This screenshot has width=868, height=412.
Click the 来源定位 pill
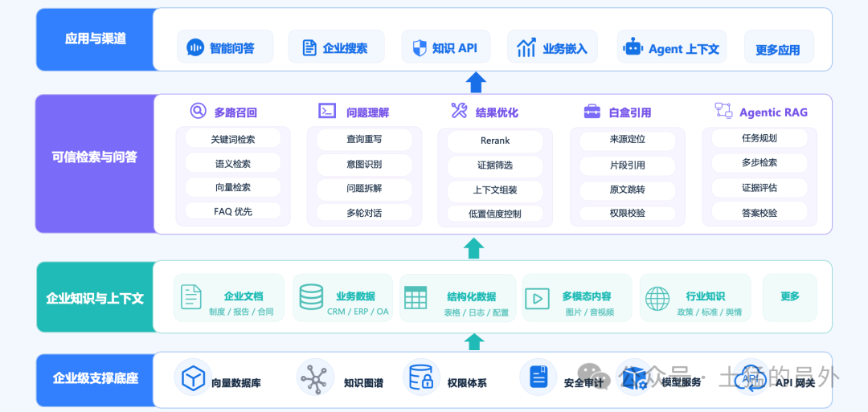pos(628,140)
